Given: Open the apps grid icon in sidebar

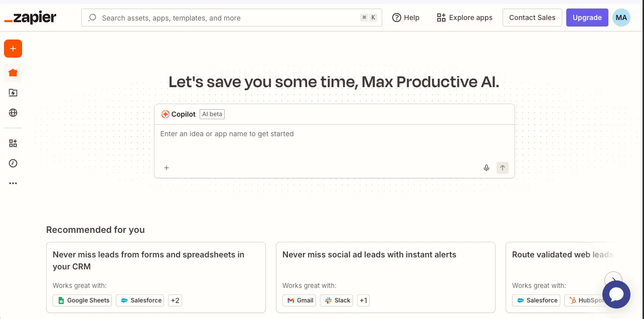Looking at the screenshot, I should point(13,143).
